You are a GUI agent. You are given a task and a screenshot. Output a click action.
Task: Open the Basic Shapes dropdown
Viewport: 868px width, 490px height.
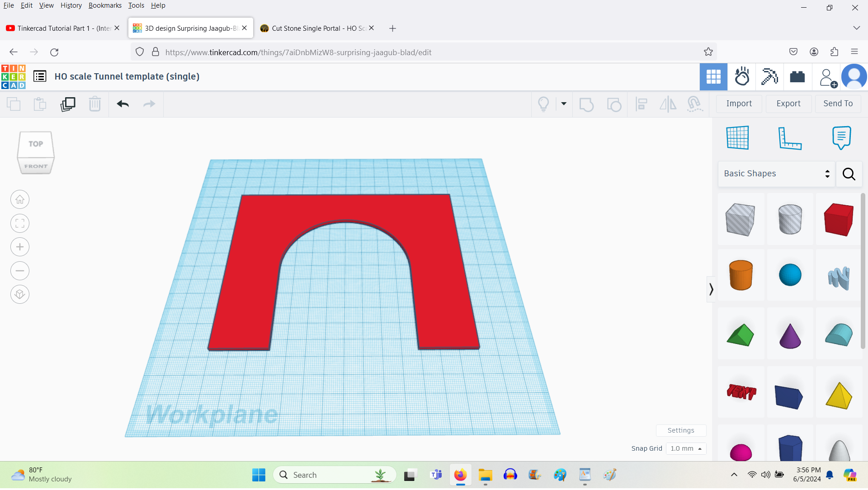[x=776, y=174]
